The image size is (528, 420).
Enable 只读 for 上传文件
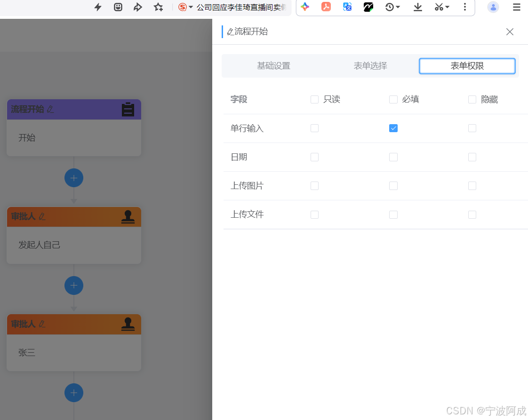tap(314, 215)
